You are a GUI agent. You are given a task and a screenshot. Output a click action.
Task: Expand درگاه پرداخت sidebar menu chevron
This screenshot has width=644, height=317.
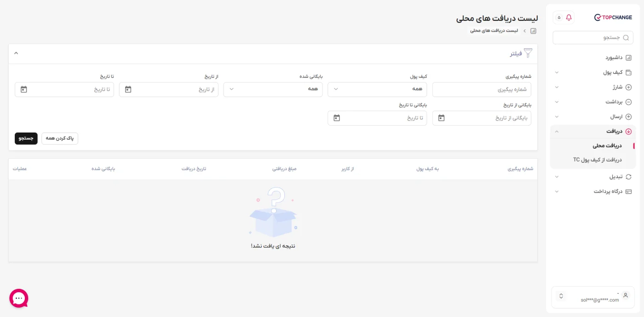[557, 191]
